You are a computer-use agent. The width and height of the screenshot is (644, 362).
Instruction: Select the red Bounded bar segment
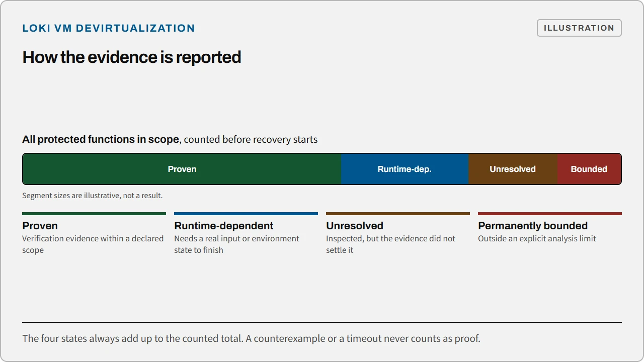(589, 169)
